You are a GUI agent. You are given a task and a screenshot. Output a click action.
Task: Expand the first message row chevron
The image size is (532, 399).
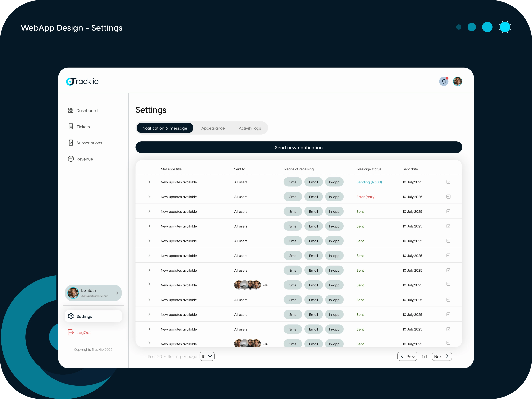click(x=149, y=182)
